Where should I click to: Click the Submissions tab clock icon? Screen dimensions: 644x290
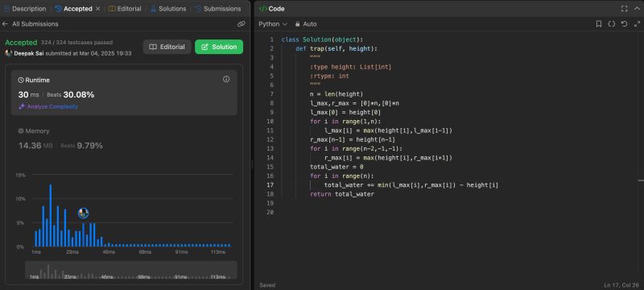199,9
